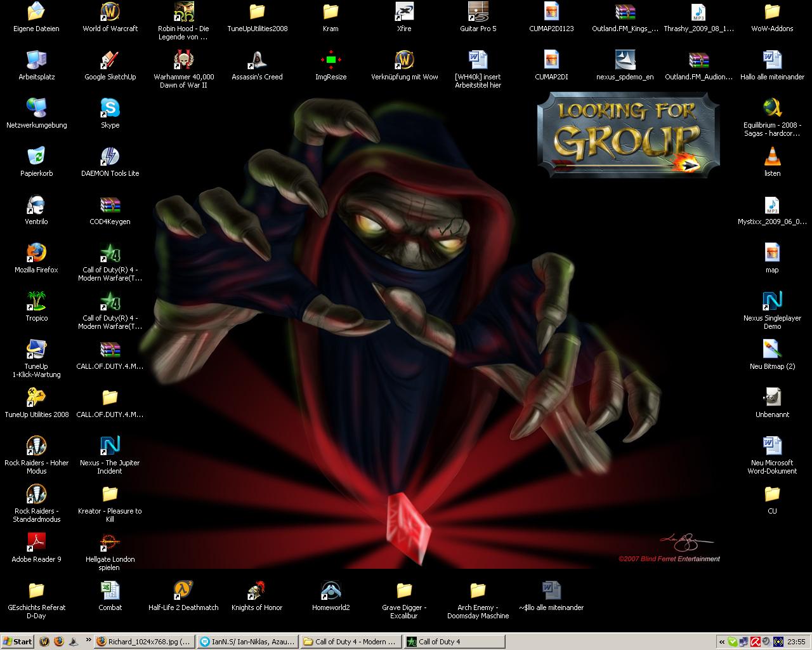
Task: Launch Skype from the desktop icon
Action: click(110, 109)
